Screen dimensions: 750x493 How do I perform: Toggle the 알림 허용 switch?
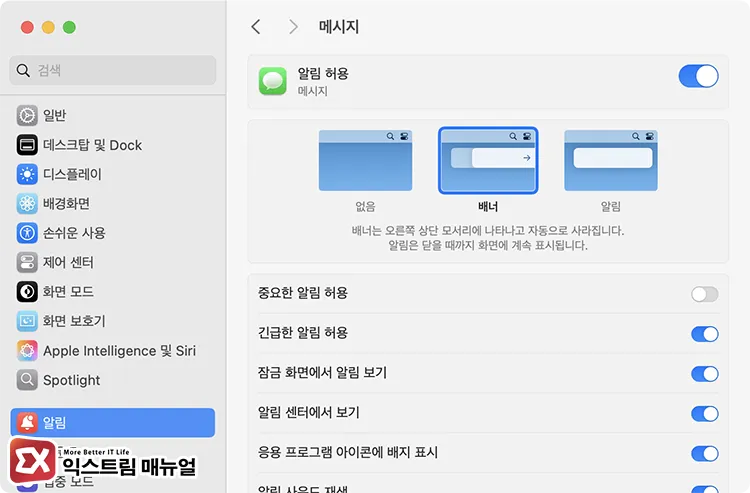pos(698,76)
